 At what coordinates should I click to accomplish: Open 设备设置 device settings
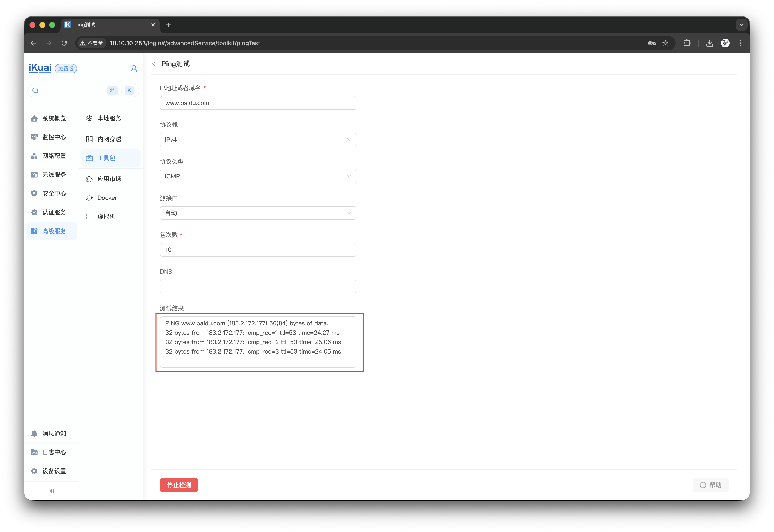tap(54, 471)
